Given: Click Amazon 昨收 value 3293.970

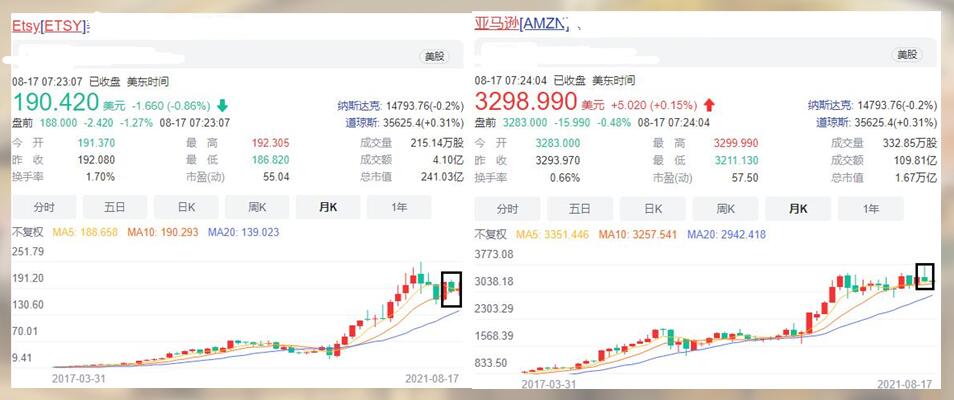Looking at the screenshot, I should 558,160.
